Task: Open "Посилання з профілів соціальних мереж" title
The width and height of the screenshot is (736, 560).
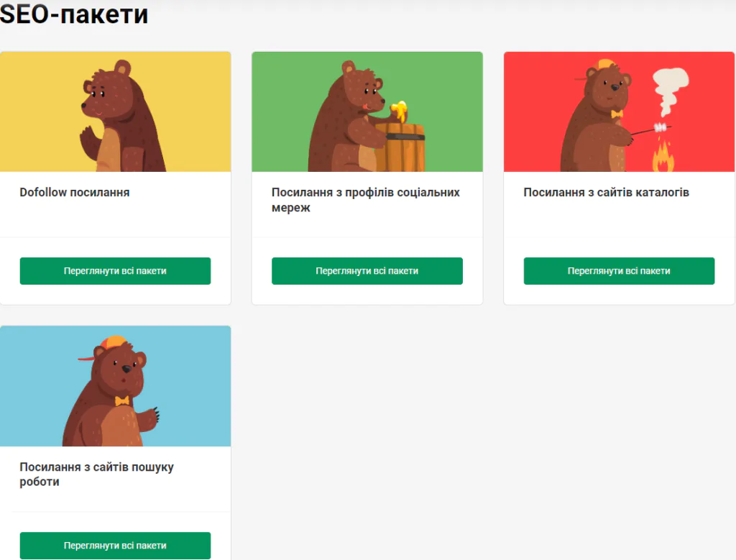Action: click(365, 200)
